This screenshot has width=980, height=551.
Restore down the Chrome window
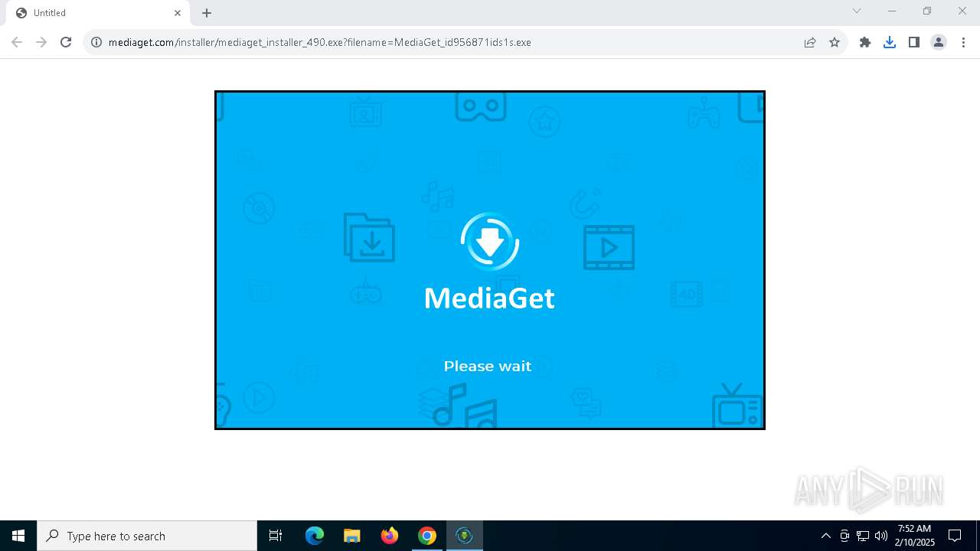point(927,11)
